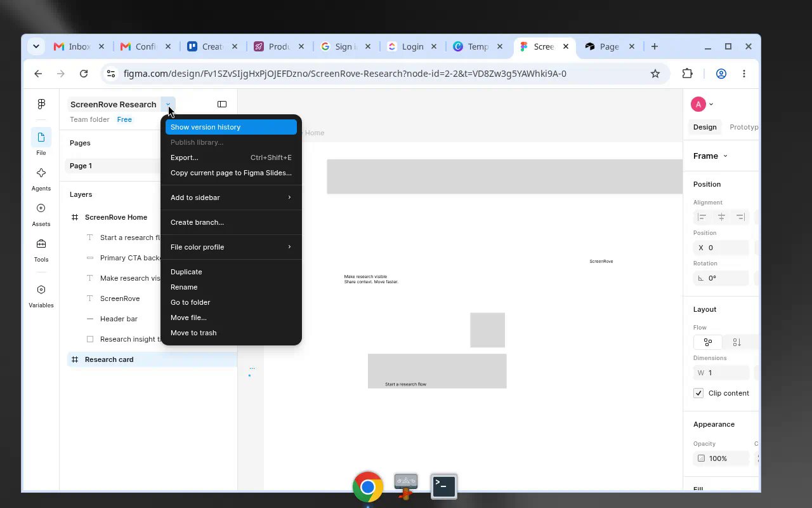Select the freeform flow layout icon
Screen dimensions: 812x508
point(708,342)
